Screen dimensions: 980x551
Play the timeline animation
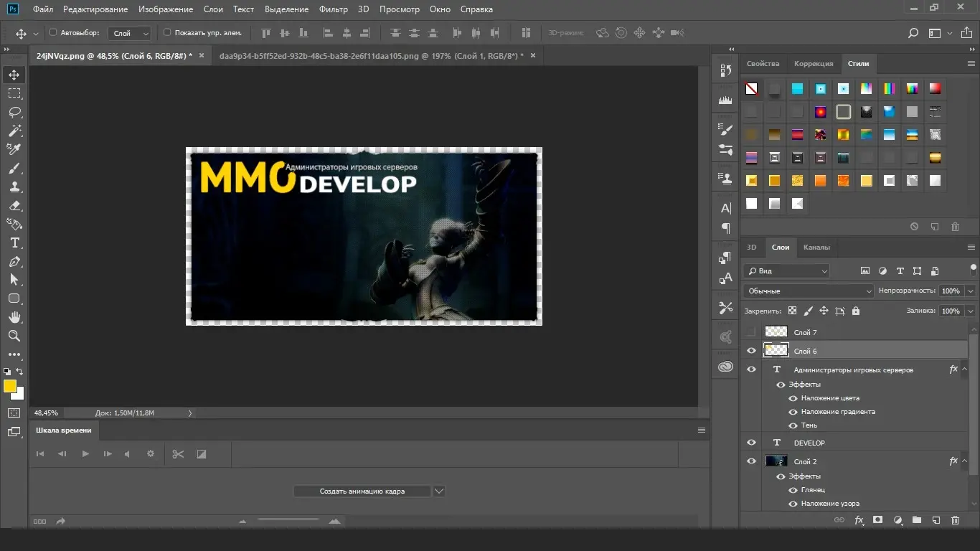[85, 453]
